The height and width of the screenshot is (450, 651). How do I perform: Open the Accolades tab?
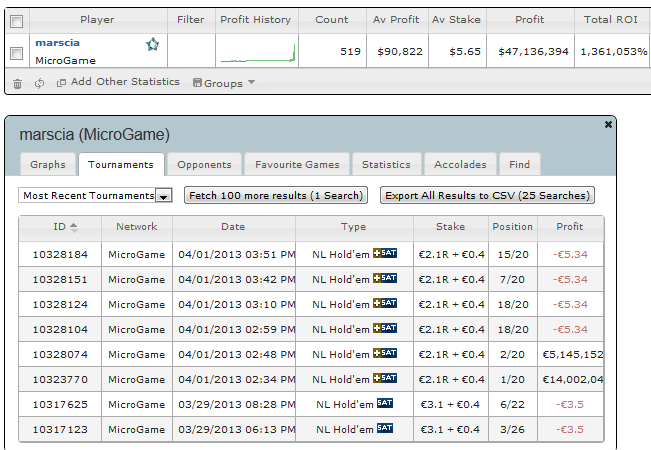coord(460,164)
